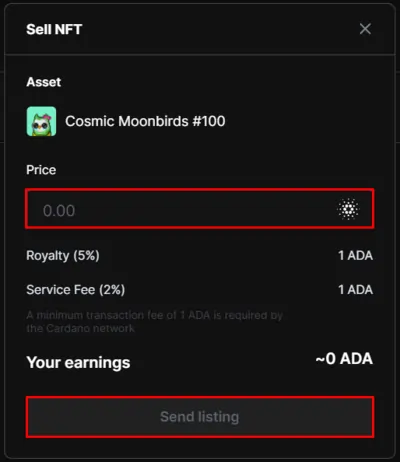Close the Sell NFT dialog

click(365, 29)
